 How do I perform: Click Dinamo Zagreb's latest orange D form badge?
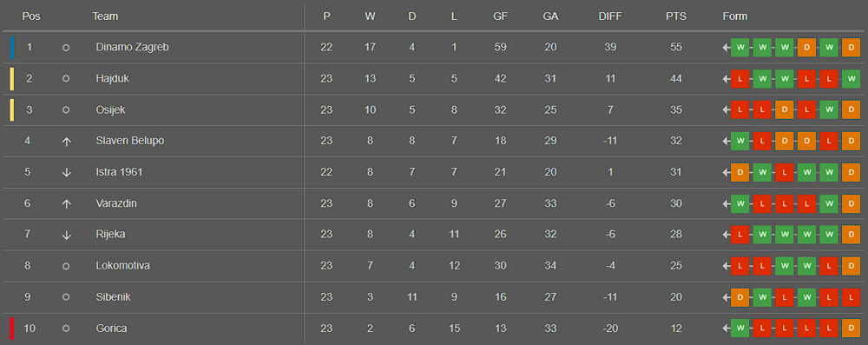(x=851, y=47)
